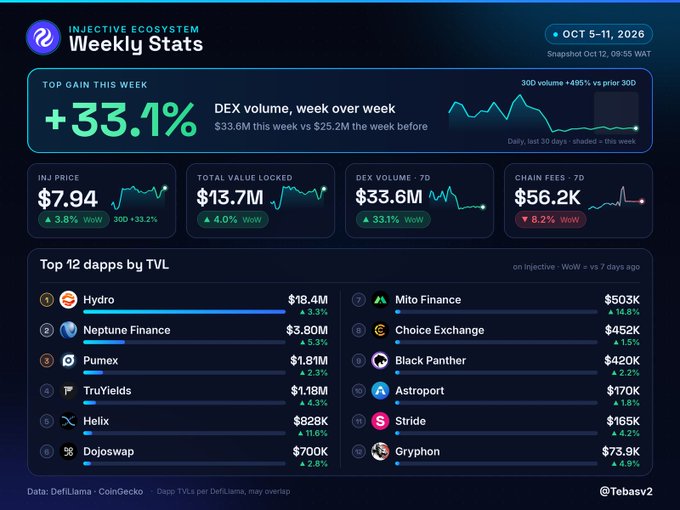Click the Astroport dapp icon
Viewport: 680px width, 510px height.
pyautogui.click(x=380, y=391)
